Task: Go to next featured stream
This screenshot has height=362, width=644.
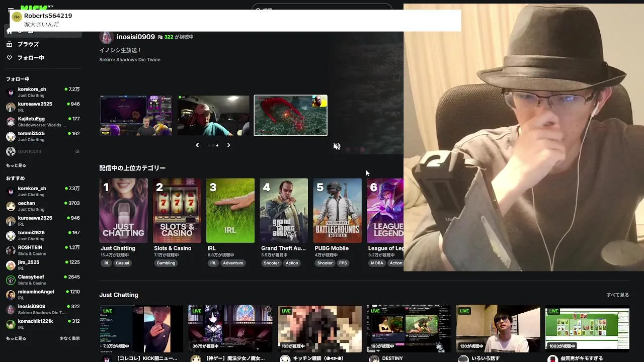Action: pyautogui.click(x=228, y=145)
